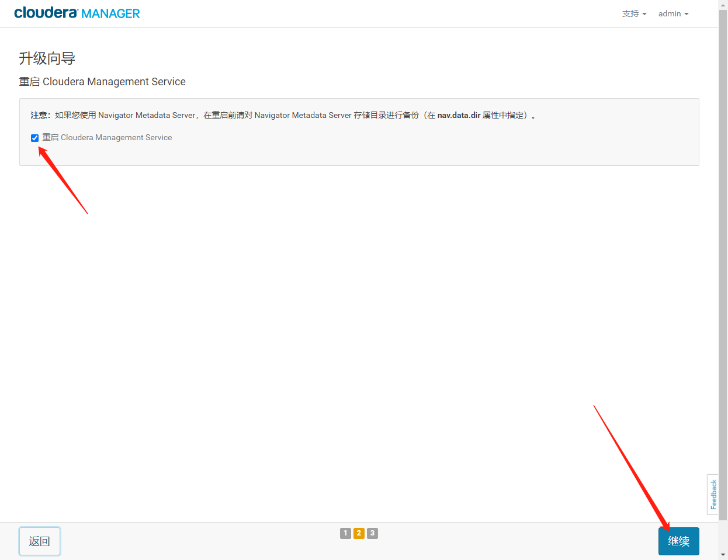Click the 继续 button
Image resolution: width=728 pixels, height=560 pixels.
click(x=678, y=541)
